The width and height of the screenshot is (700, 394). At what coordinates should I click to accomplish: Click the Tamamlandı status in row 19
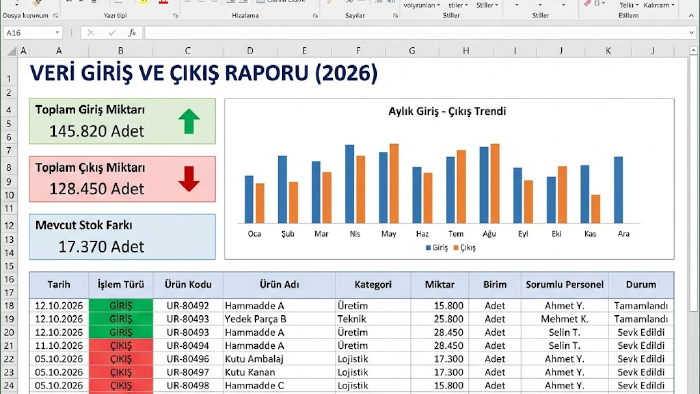pos(641,319)
